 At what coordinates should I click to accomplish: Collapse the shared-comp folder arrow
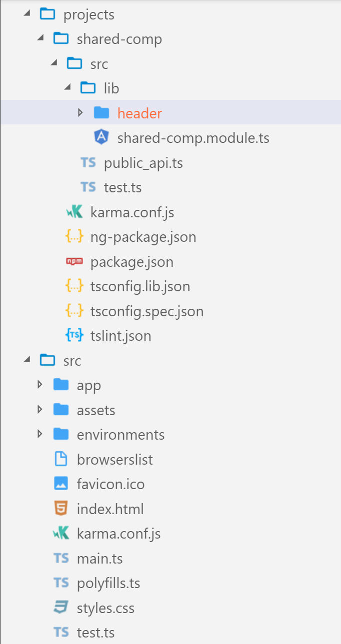40,38
